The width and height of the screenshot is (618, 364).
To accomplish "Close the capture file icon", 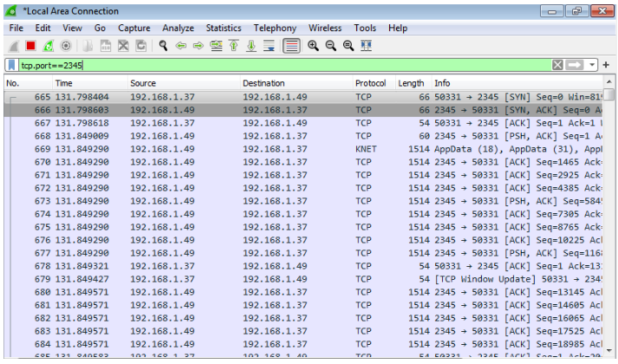I will tap(123, 46).
